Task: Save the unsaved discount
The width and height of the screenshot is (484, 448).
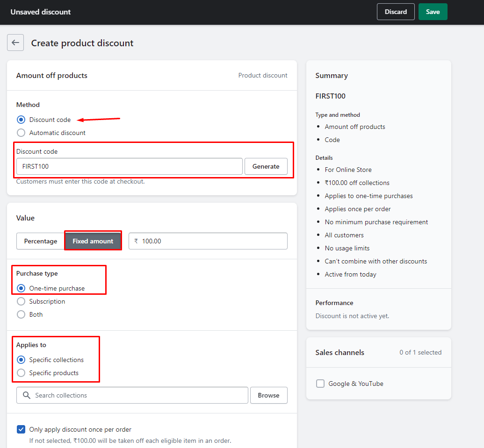Action: click(433, 12)
